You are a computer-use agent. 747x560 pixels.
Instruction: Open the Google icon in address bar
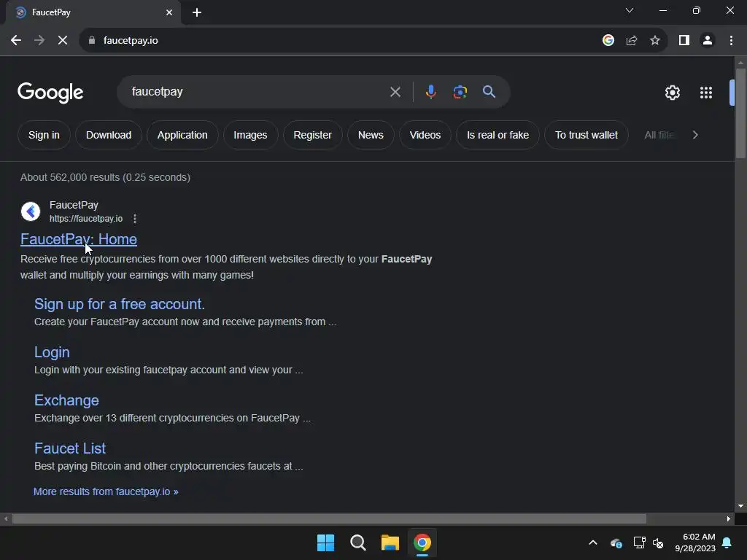tap(608, 41)
